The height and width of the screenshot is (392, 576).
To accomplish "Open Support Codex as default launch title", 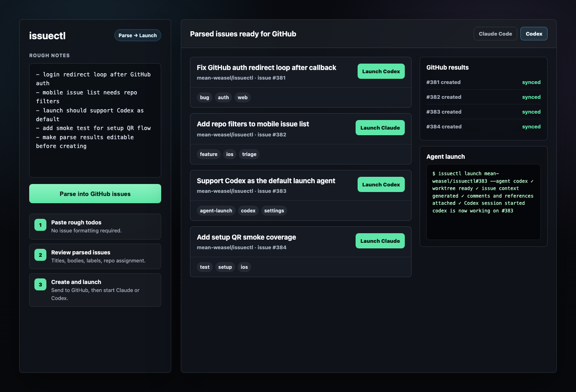I will (x=266, y=181).
